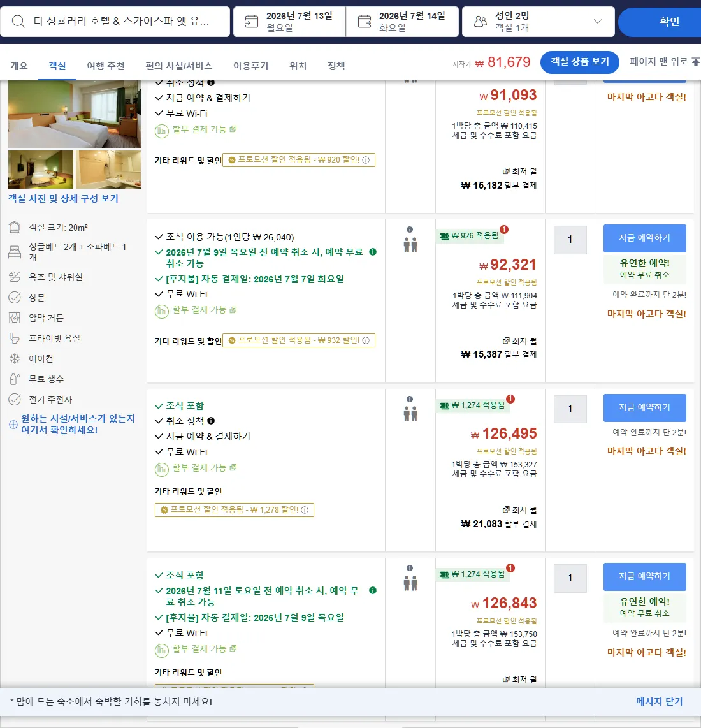Image resolution: width=701 pixels, height=728 pixels.
Task: Click coupon tag ₩1,274 적용됨 above ₩126,495
Action: coord(474,405)
